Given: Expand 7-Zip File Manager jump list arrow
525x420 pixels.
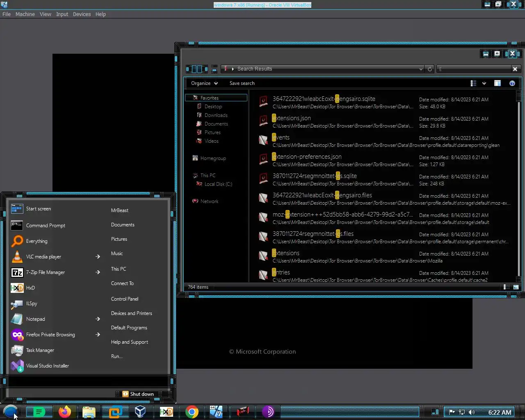Looking at the screenshot, I should 98,272.
